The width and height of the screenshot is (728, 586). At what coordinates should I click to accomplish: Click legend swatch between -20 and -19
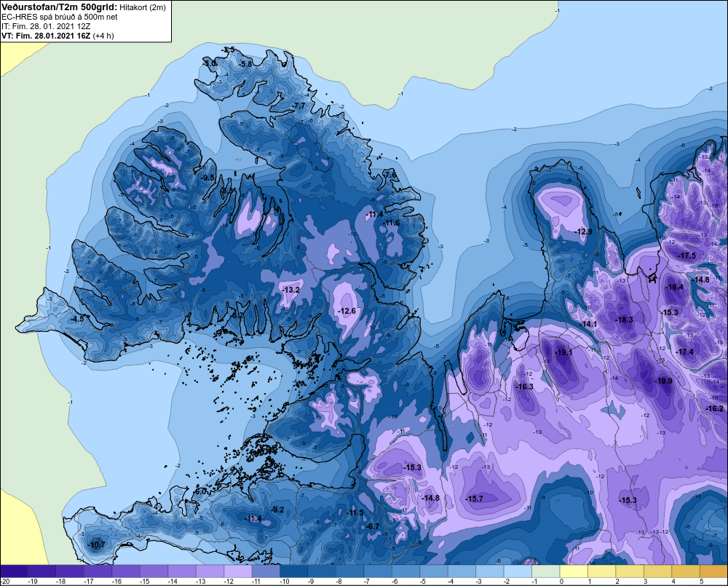[14, 571]
